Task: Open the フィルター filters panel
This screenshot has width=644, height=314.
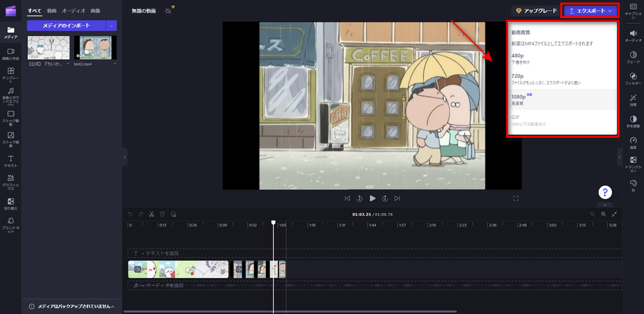Action: [632, 78]
